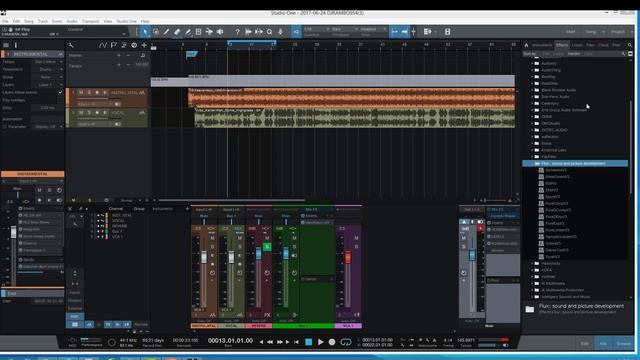
Task: Select the Split (knife) tool
Action: tap(167, 31)
